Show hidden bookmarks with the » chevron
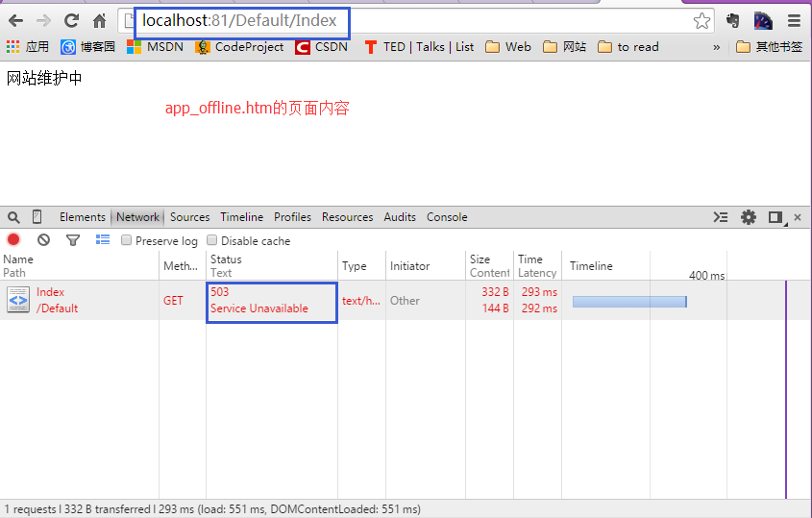Viewport: 812px width, 518px height. pos(716,48)
